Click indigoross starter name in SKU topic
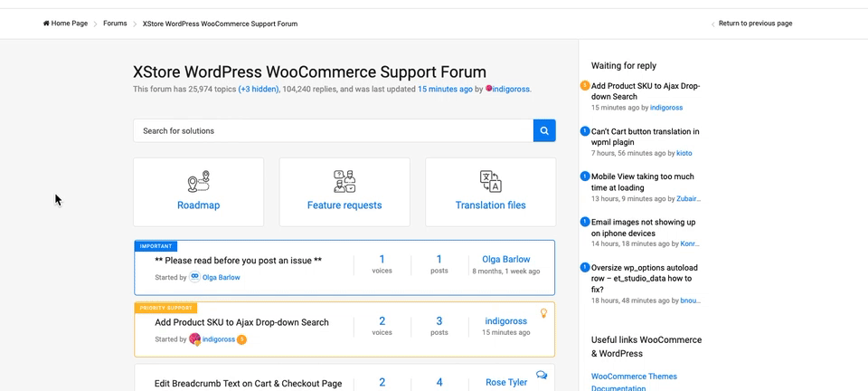This screenshot has height=391, width=868. pyautogui.click(x=219, y=339)
